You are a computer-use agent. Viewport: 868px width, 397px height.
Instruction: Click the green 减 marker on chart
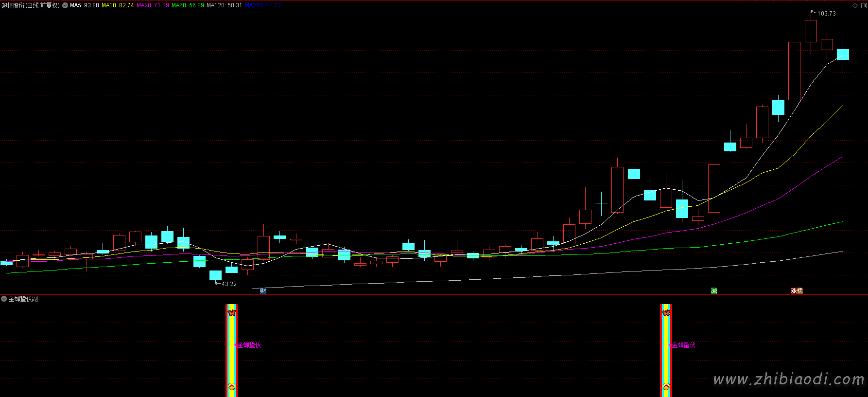point(714,291)
